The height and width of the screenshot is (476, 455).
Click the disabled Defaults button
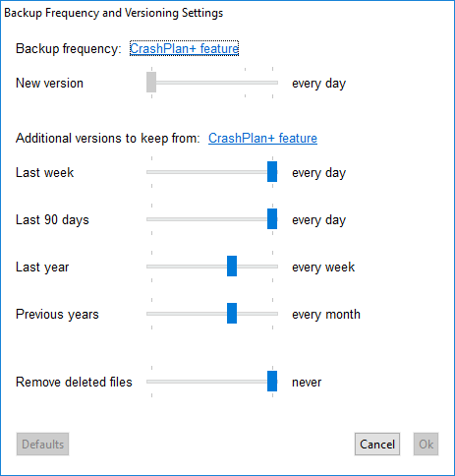(42, 445)
